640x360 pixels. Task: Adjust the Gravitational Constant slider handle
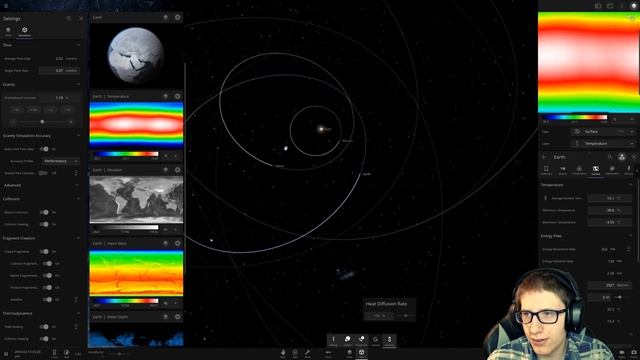point(42,122)
